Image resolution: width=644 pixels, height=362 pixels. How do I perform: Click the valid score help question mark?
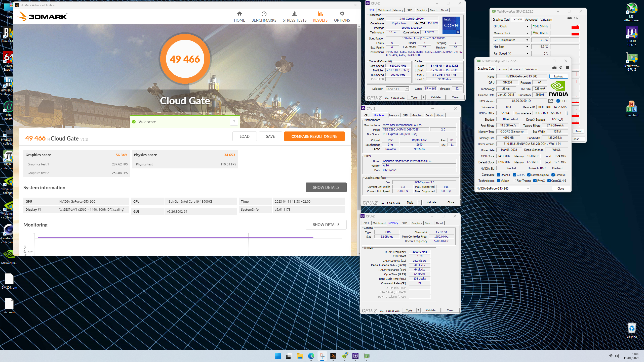pos(234,122)
